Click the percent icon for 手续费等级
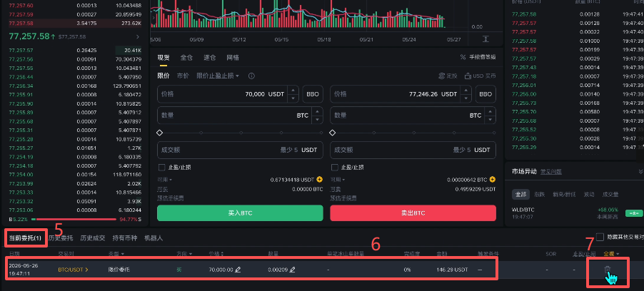644x291 pixels. click(463, 58)
